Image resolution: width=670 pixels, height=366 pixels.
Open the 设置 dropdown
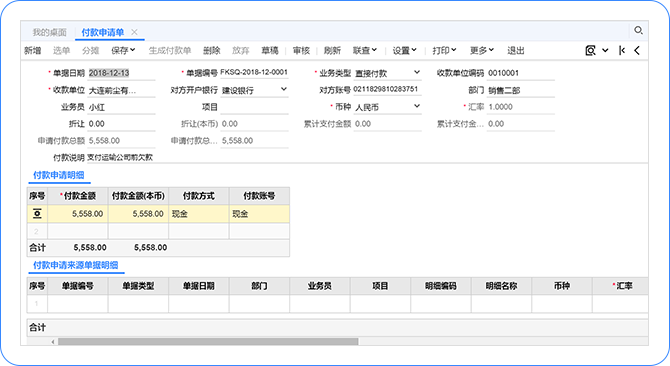point(405,51)
